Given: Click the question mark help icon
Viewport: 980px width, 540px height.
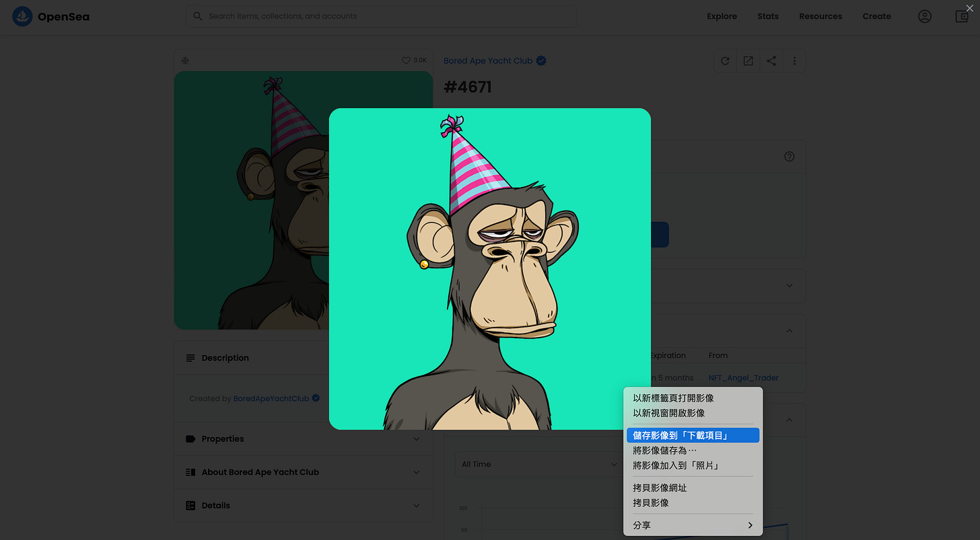Looking at the screenshot, I should 790,157.
